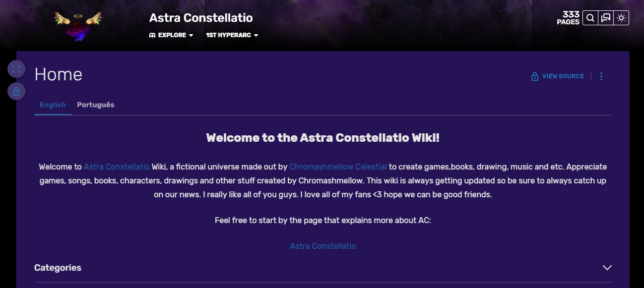This screenshot has width=644, height=288.
Task: Expand content with the fullscreen icon
Action: point(16,69)
